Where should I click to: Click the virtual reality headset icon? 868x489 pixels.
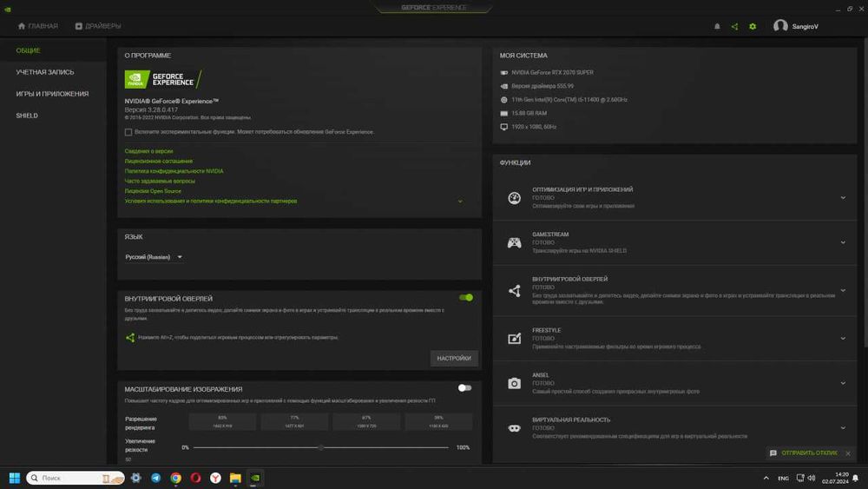coord(514,428)
